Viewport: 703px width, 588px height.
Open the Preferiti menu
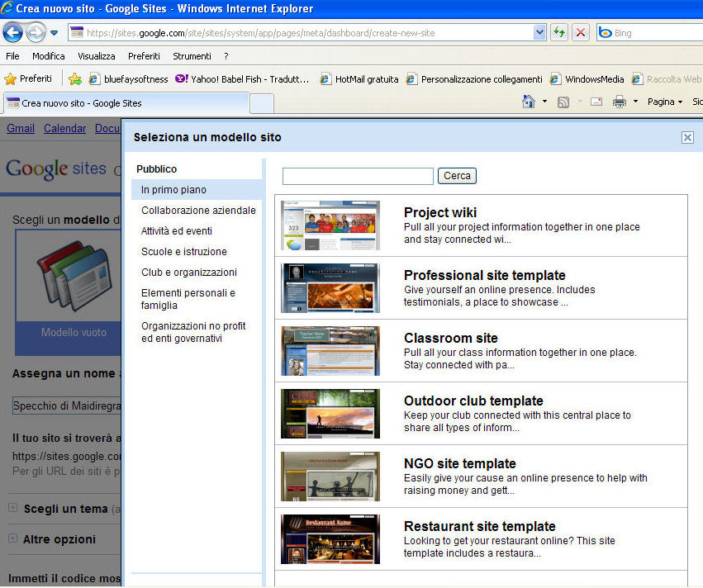(x=144, y=56)
